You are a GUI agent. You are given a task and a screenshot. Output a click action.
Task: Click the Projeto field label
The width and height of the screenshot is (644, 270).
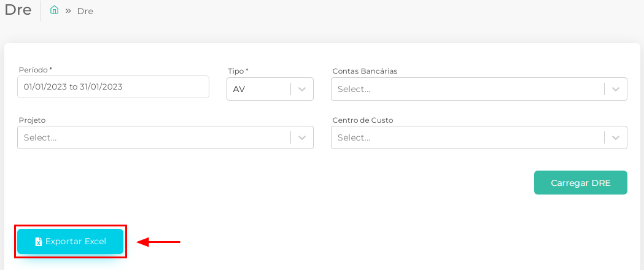[32, 120]
